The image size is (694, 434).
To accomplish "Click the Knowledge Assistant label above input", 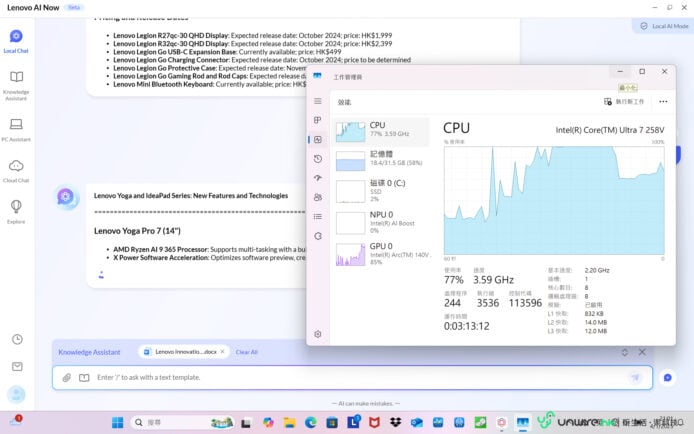I will pos(89,352).
